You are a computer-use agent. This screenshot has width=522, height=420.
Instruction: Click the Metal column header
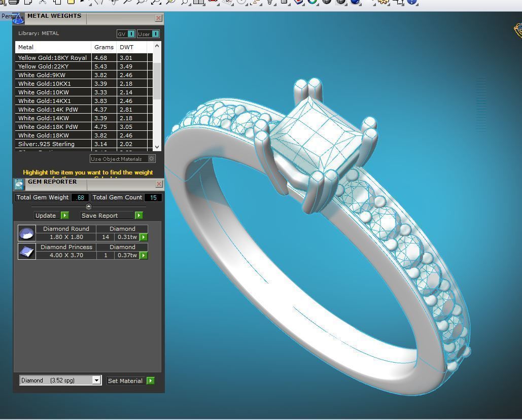(53, 47)
